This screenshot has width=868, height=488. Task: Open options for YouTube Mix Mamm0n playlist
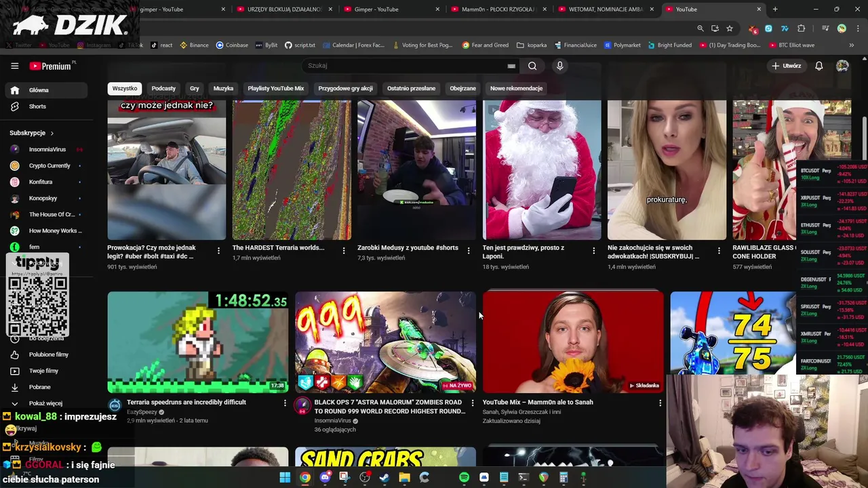click(x=660, y=403)
